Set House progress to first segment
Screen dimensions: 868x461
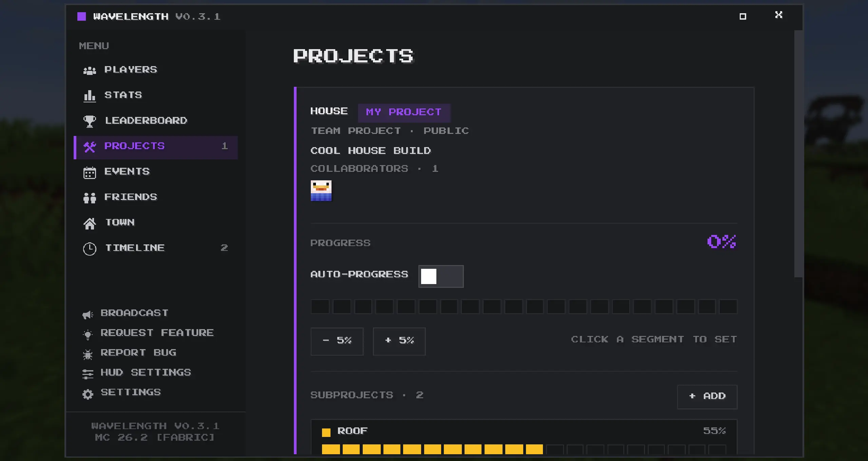coord(320,306)
